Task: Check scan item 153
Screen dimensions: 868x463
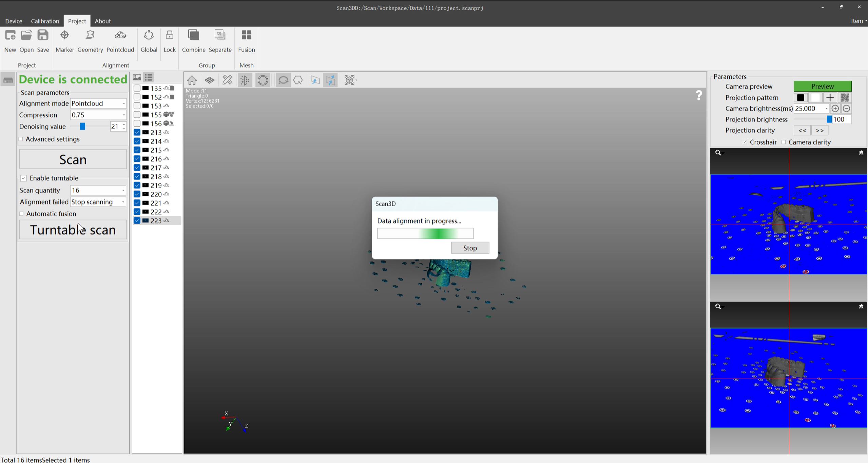Action: (x=137, y=106)
